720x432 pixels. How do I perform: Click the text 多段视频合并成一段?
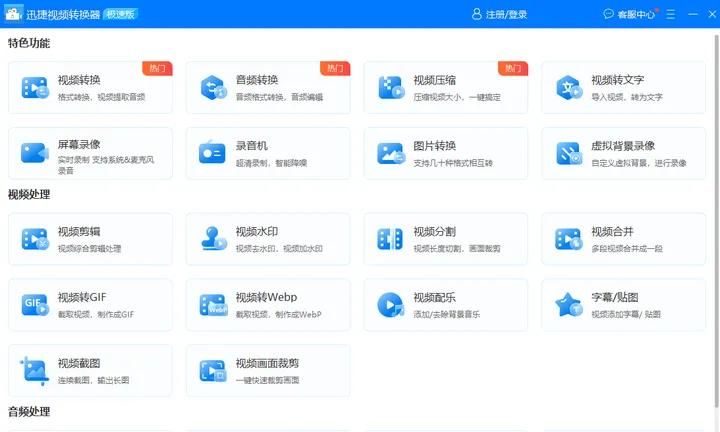point(627,248)
